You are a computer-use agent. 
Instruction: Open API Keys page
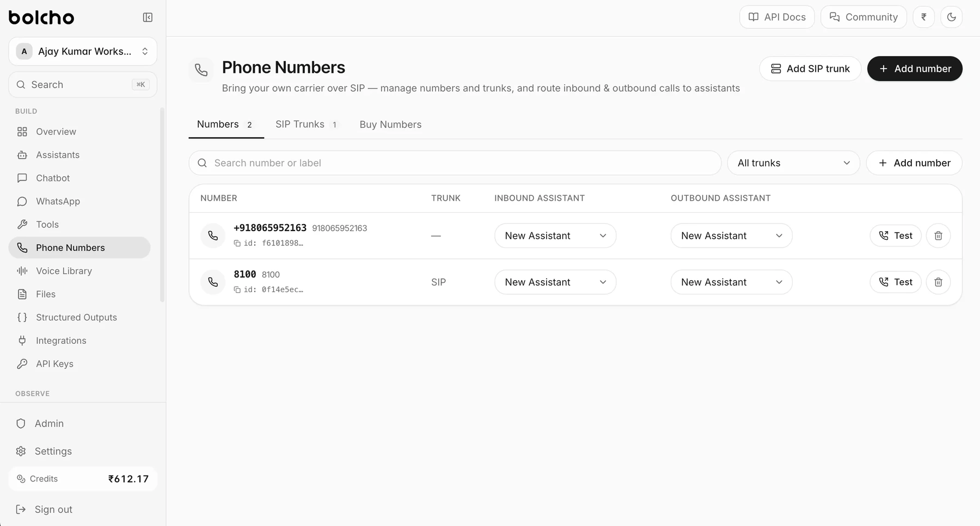(x=79, y=364)
